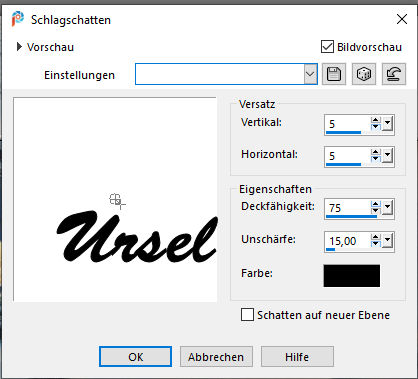Click the reset to default icon
Image resolution: width=418 pixels, height=379 pixels.
click(394, 74)
